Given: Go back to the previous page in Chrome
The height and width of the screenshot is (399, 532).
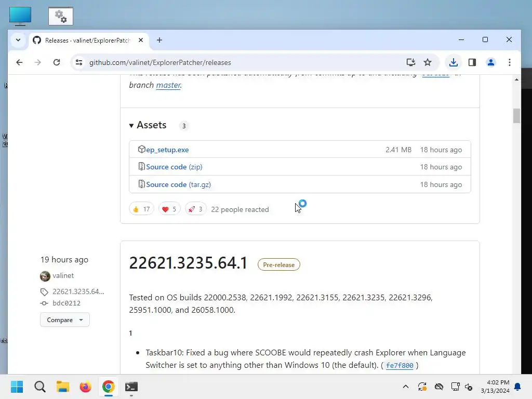Looking at the screenshot, I should click(x=19, y=62).
